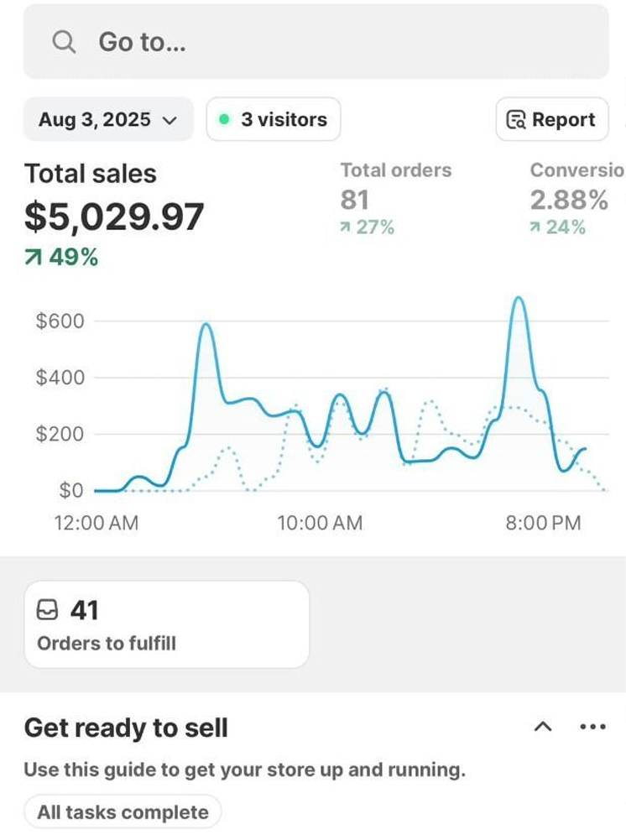
Task: Open the Aug 3, 2025 date dropdown
Action: coord(108,119)
